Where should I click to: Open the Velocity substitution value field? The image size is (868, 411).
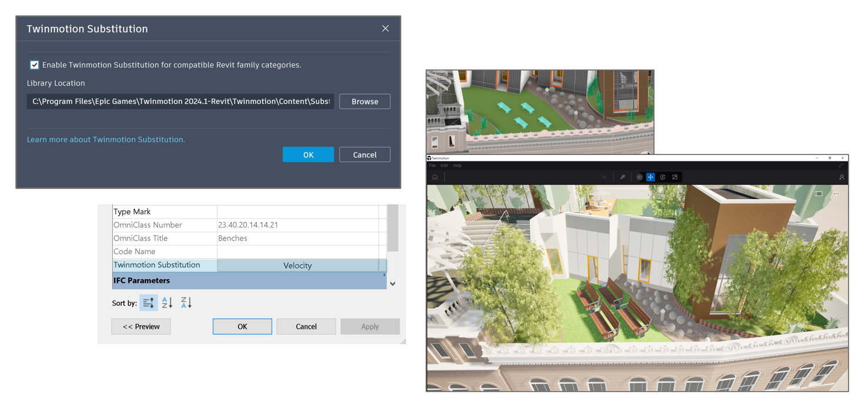pos(297,265)
